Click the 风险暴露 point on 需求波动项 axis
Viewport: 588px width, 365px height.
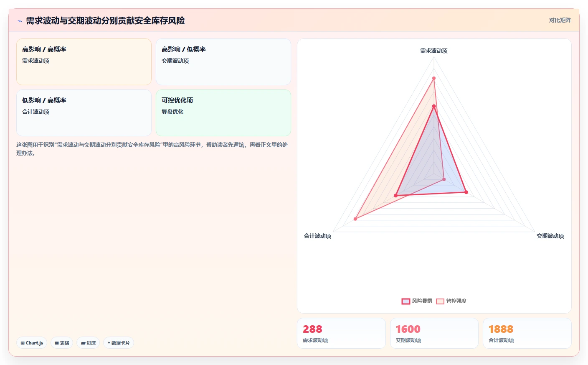click(x=434, y=107)
